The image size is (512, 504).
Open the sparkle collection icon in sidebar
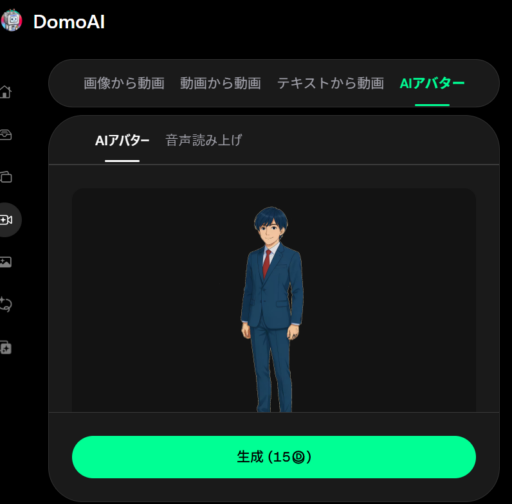point(6,348)
